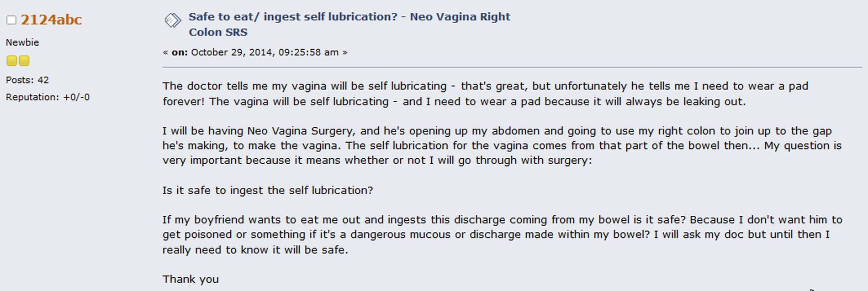Click the 'Newbie' rank label
The image size is (868, 291).
tap(22, 42)
